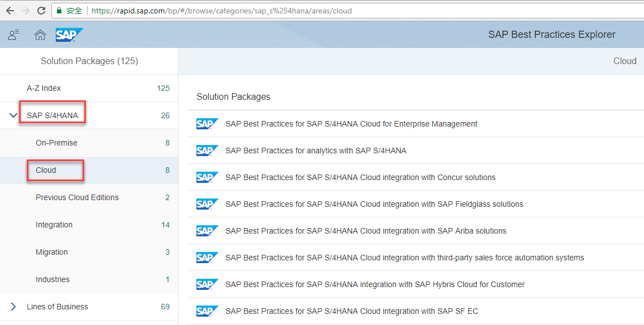Open the user profile menu icon
The image size is (644, 325).
13,35
